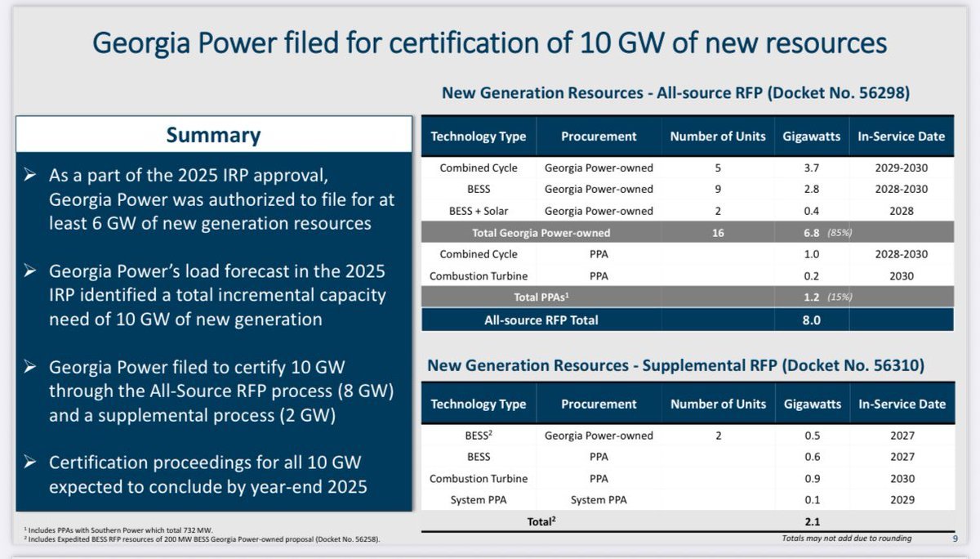Click the 0.2 gigawatts value
This screenshot has height=559, width=980.
[x=812, y=276]
